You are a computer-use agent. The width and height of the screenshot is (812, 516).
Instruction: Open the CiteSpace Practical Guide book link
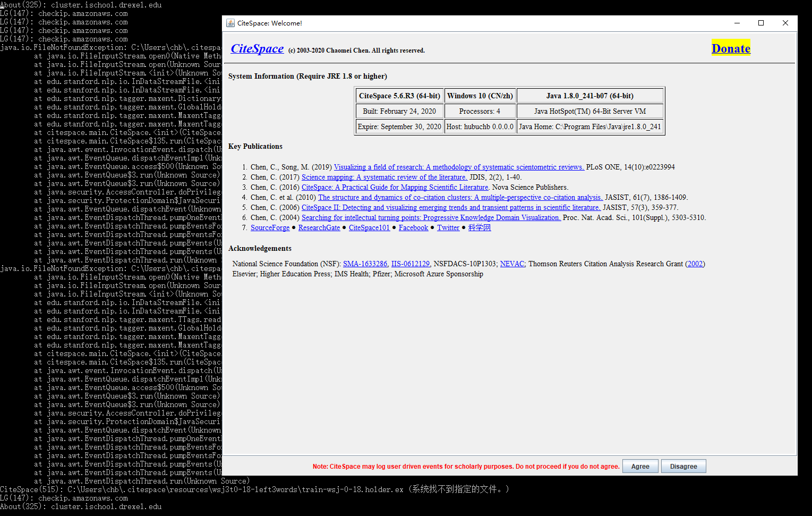coord(395,187)
